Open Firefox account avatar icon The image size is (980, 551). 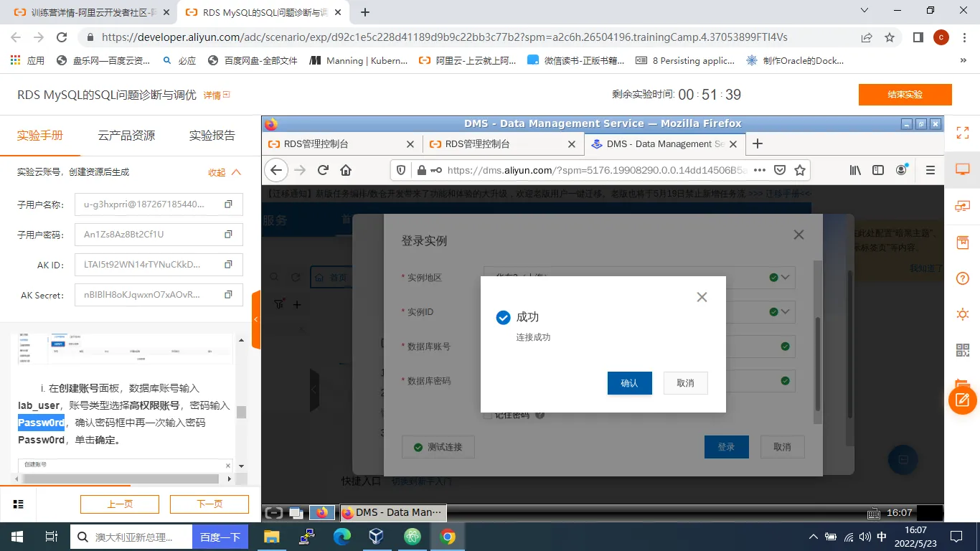click(x=902, y=170)
